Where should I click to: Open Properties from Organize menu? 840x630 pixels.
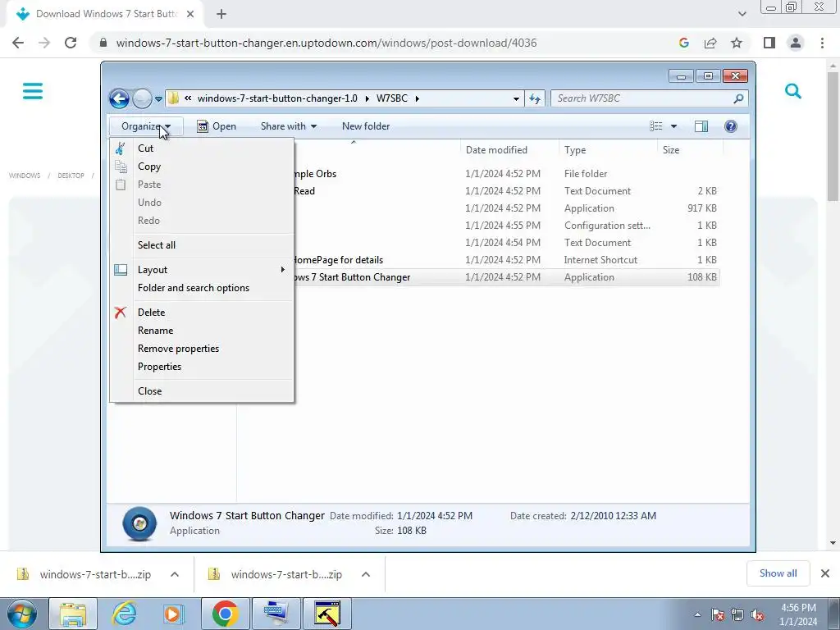point(202,367)
